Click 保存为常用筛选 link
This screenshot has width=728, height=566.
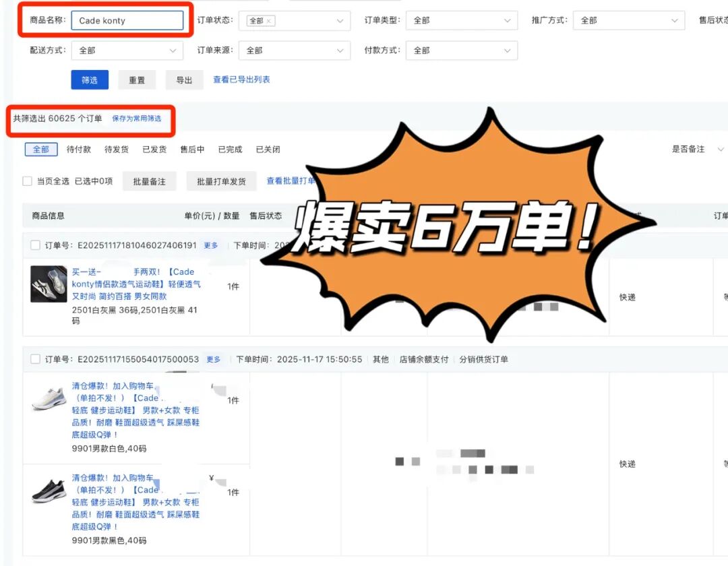(136, 119)
